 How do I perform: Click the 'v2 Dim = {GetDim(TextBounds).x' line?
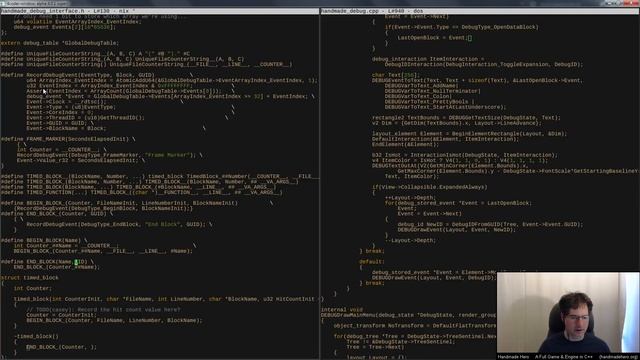point(456,123)
